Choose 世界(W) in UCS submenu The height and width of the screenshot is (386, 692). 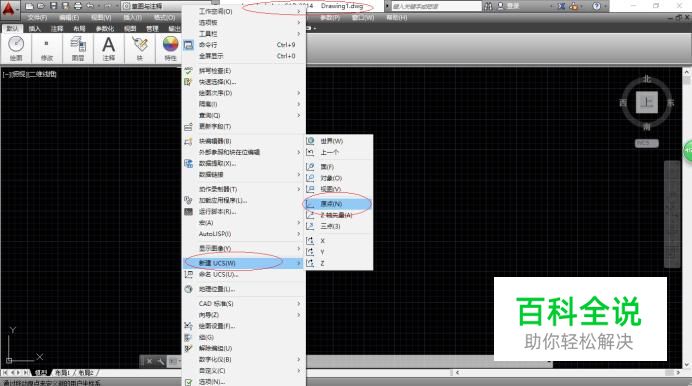tap(339, 141)
